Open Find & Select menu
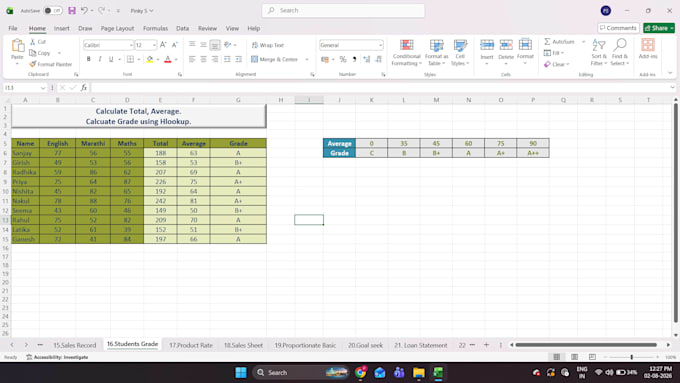 [x=620, y=52]
